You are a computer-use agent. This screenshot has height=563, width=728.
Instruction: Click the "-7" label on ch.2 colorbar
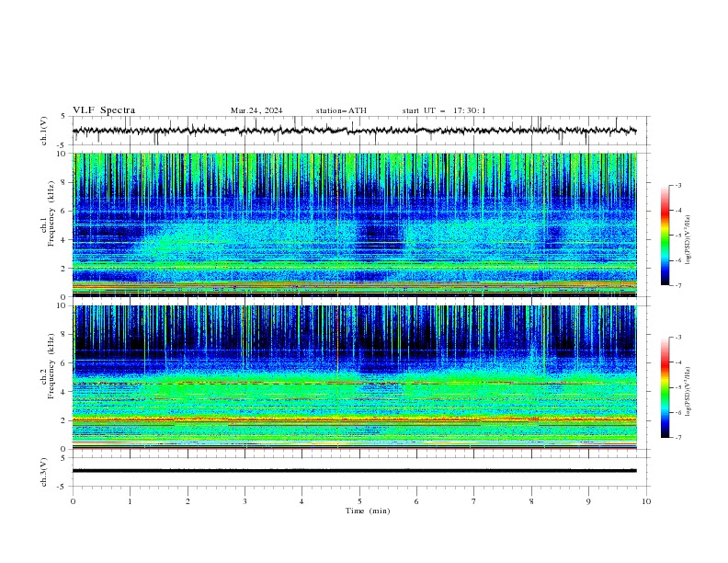coord(678,437)
